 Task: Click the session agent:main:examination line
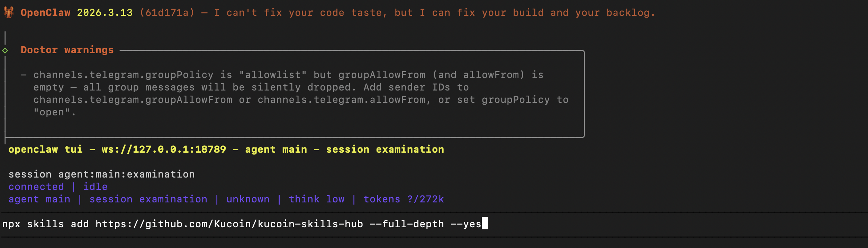tap(102, 174)
